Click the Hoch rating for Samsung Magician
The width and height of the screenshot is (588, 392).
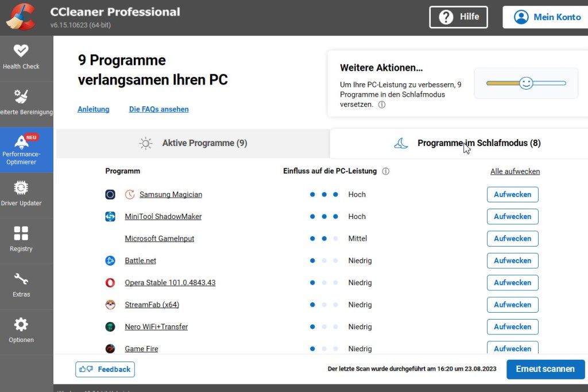coord(357,194)
